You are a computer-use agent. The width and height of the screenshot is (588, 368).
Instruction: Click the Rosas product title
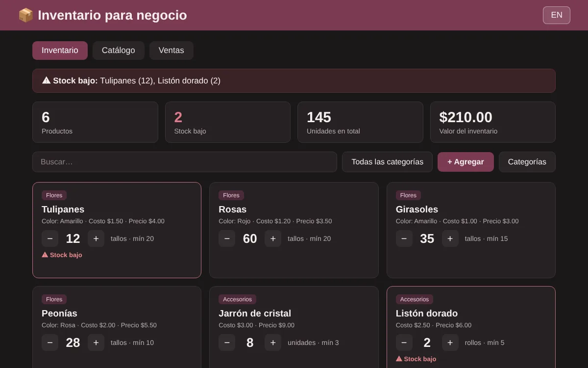[x=232, y=210]
